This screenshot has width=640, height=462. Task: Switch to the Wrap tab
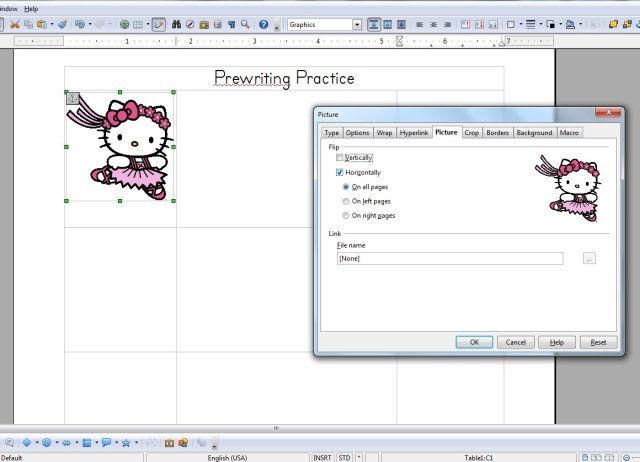(384, 133)
